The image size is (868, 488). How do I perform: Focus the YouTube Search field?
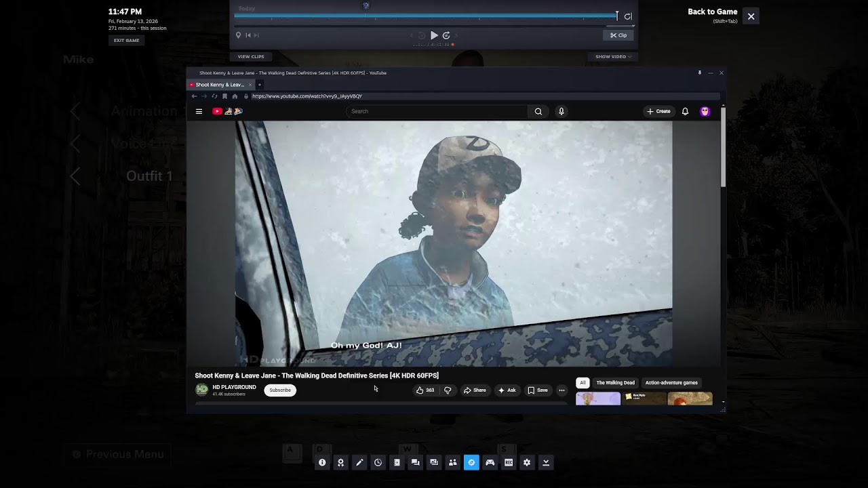click(437, 111)
